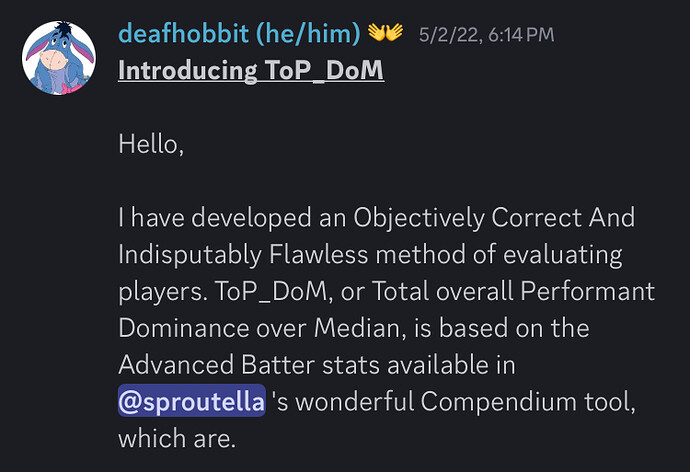Click the word wonderful after the mention
The height and width of the screenshot is (472, 690).
(355, 402)
